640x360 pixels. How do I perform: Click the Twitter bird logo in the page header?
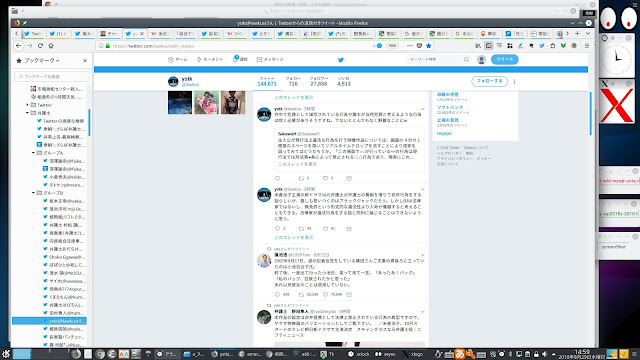(x=341, y=60)
